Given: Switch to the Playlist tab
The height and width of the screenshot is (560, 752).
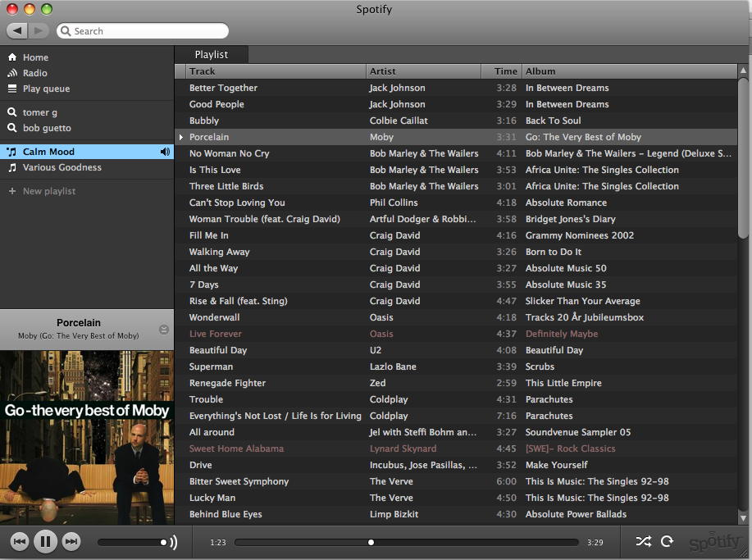Looking at the screenshot, I should pyautogui.click(x=212, y=55).
